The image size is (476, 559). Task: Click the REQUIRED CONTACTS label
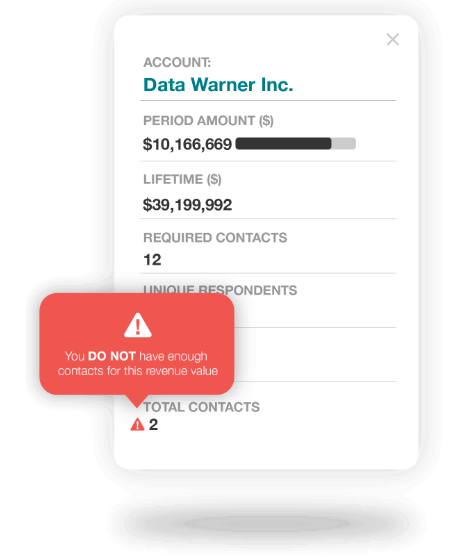point(215,238)
